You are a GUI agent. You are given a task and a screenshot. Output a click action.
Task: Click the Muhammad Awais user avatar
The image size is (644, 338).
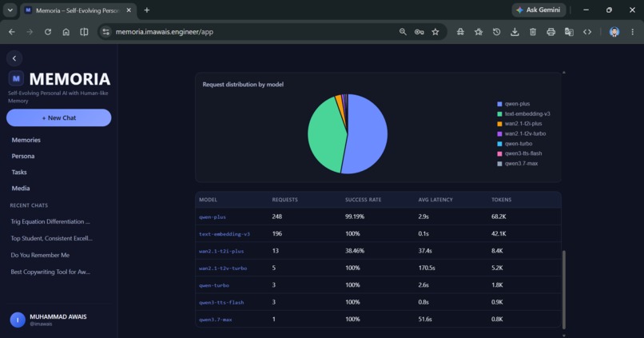coord(18,320)
